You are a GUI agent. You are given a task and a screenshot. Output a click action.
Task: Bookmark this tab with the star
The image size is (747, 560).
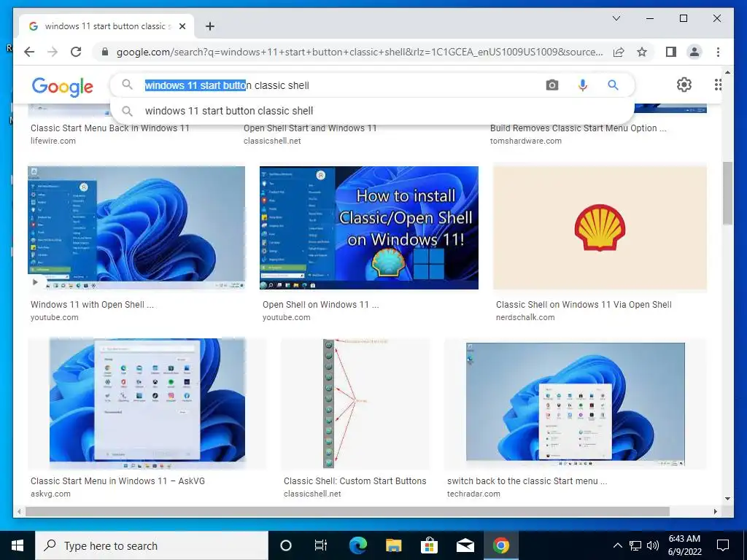coord(642,52)
